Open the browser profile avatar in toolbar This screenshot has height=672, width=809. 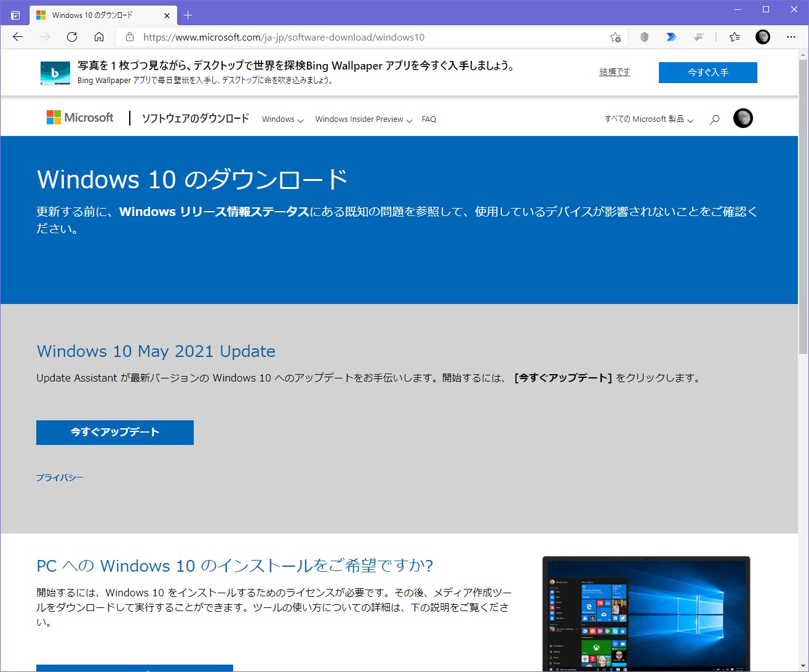(x=763, y=37)
